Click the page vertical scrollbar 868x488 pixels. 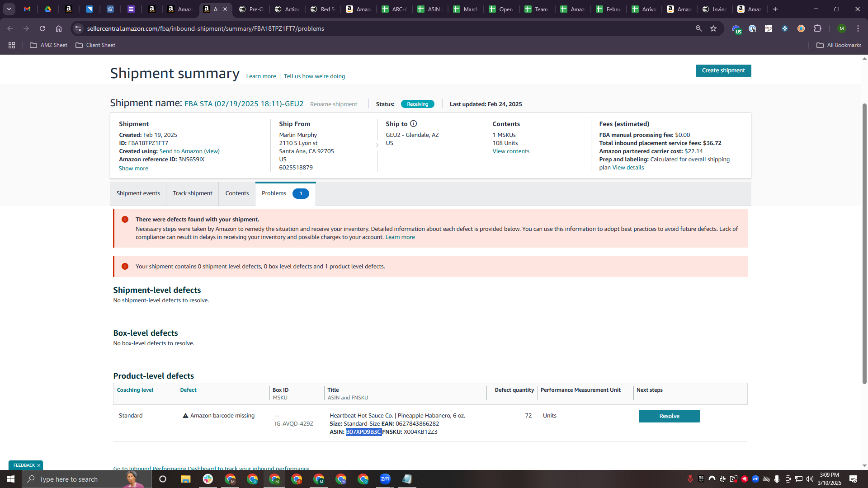864,244
